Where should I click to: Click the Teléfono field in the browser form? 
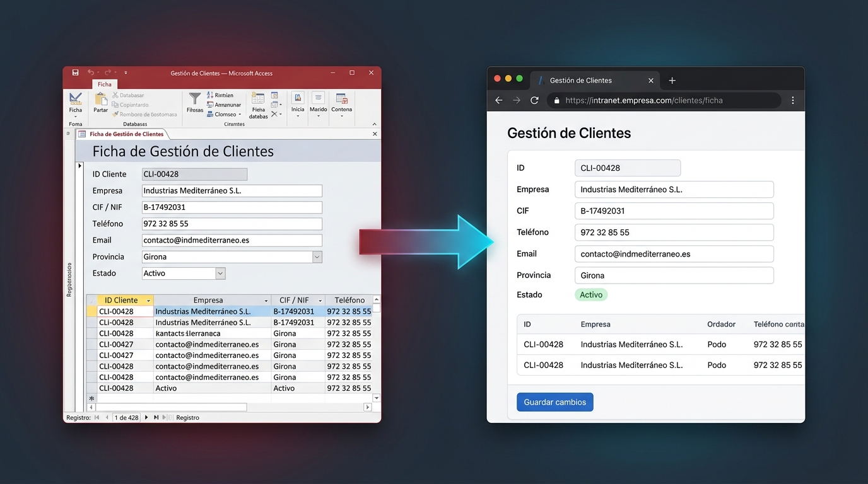pyautogui.click(x=674, y=233)
